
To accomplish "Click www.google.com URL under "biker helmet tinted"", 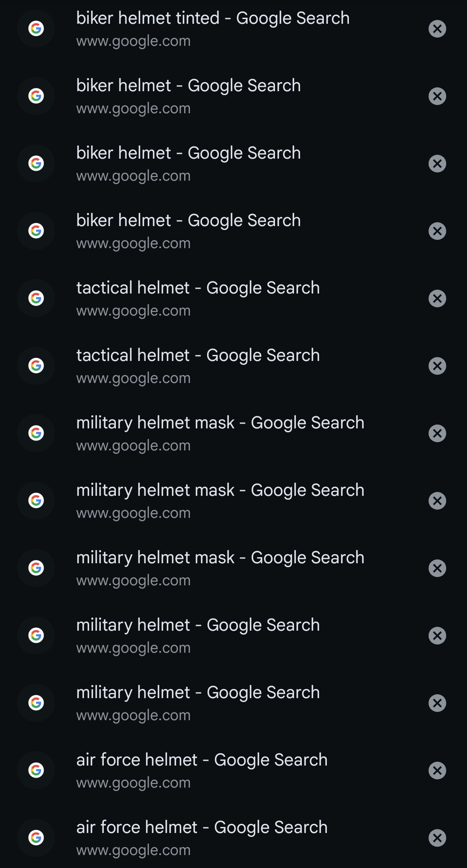I will coord(133,41).
